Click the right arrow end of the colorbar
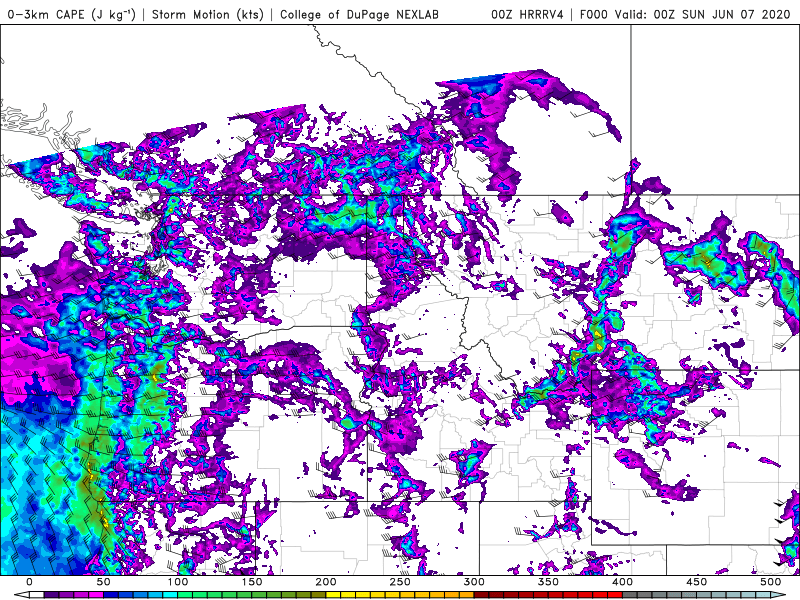 778,595
